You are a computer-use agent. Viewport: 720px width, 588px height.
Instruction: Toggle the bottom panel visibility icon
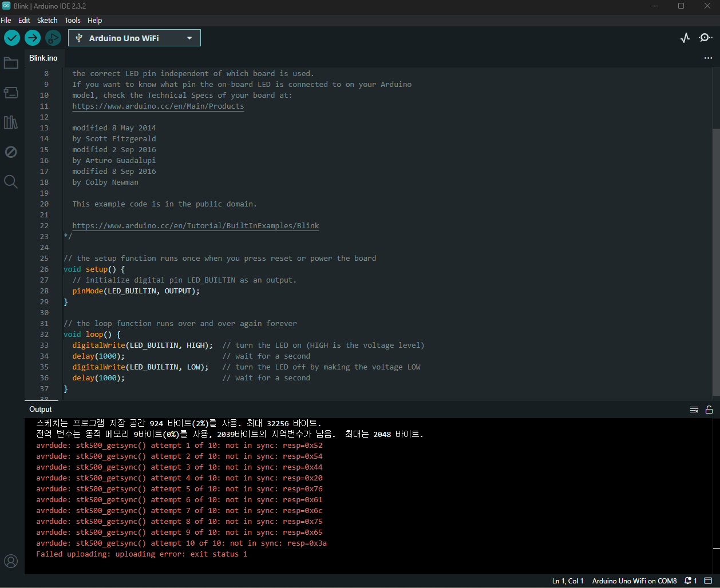708,581
